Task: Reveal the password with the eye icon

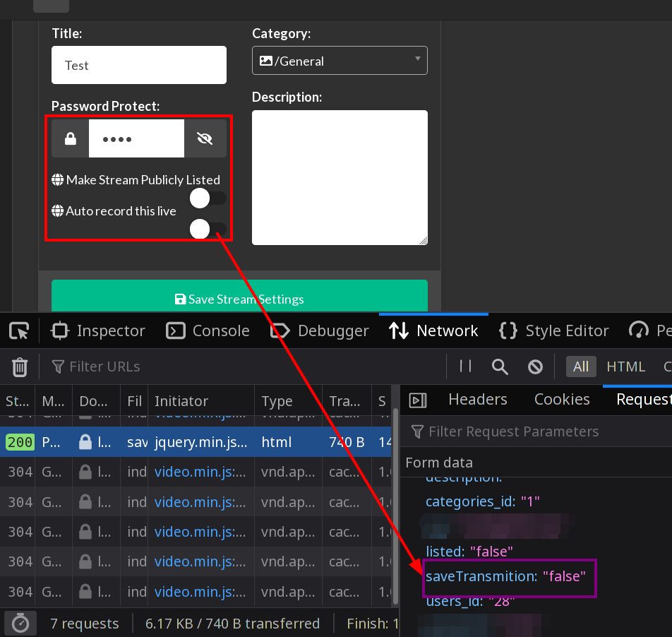Action: point(205,138)
